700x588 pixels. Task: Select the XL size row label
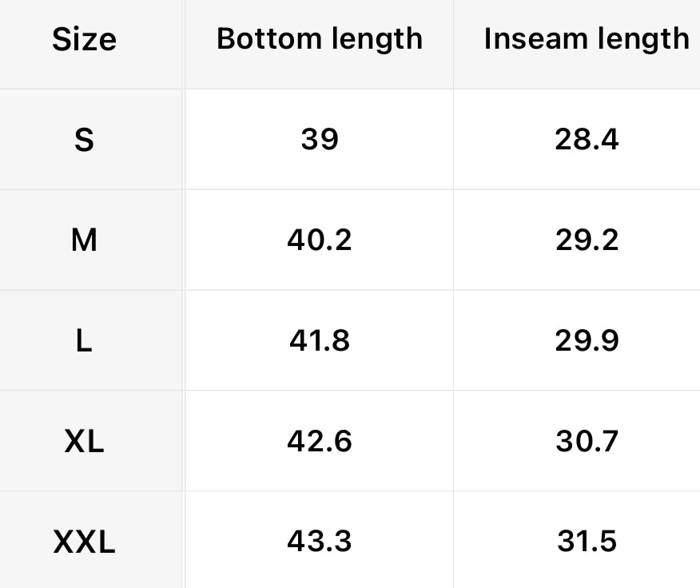coord(84,441)
